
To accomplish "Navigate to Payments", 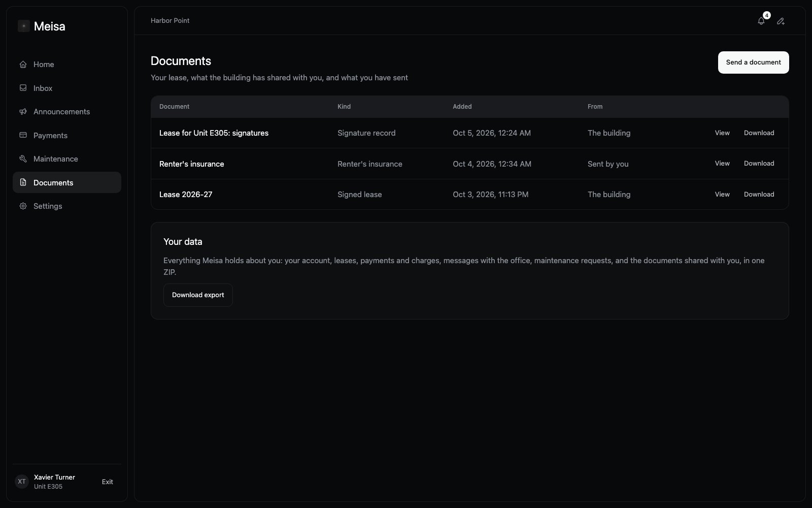I will (x=67, y=135).
